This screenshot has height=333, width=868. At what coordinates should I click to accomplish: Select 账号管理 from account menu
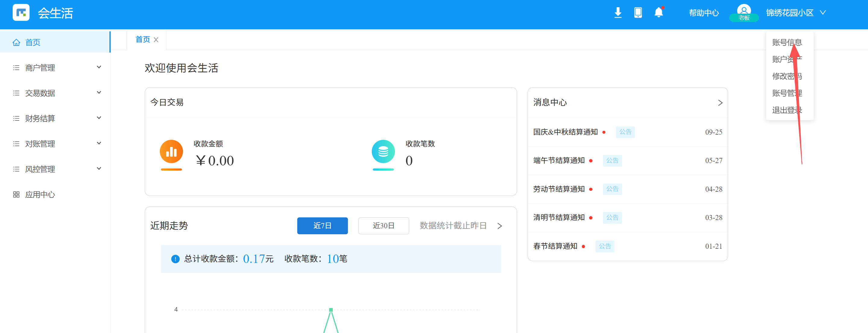click(x=787, y=93)
